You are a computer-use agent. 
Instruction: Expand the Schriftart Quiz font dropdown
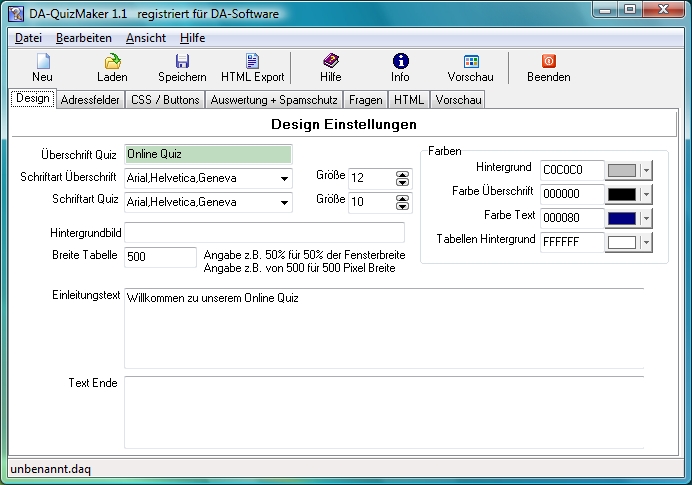pyautogui.click(x=284, y=203)
